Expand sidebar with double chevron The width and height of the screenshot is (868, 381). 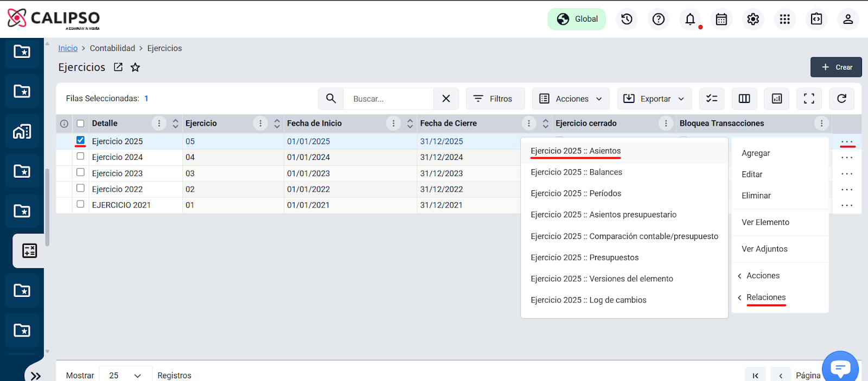pyautogui.click(x=36, y=376)
